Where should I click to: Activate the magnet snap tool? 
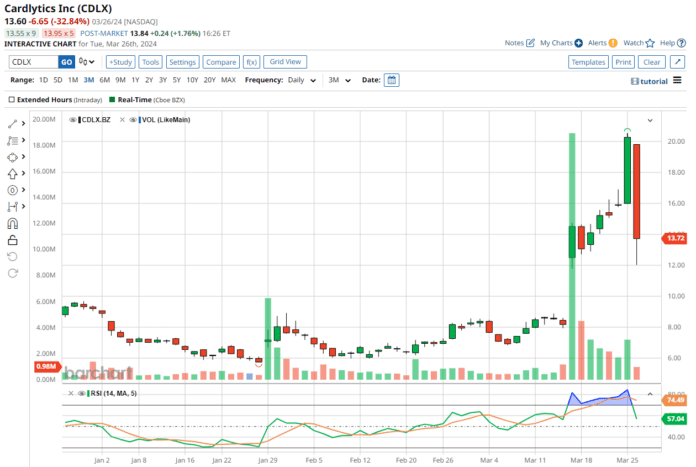[x=12, y=223]
